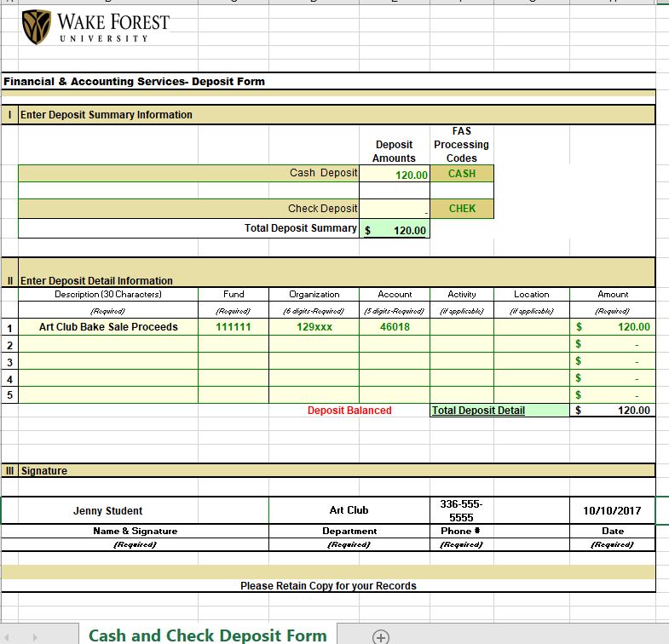Select row 4 Organization cell
The width and height of the screenshot is (669, 644).
(314, 378)
